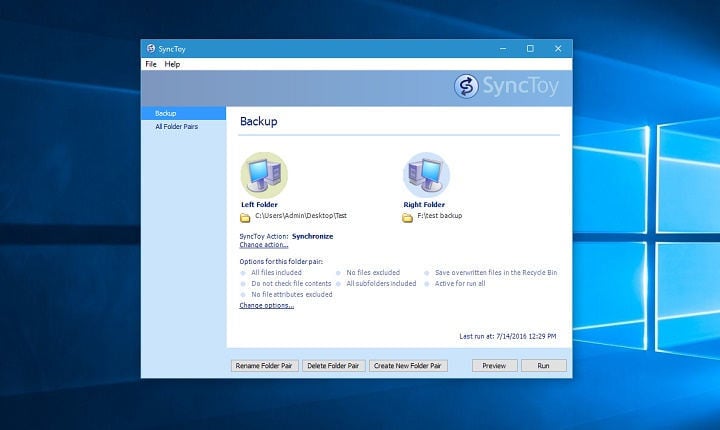Click the Synchronize action label

click(x=312, y=236)
